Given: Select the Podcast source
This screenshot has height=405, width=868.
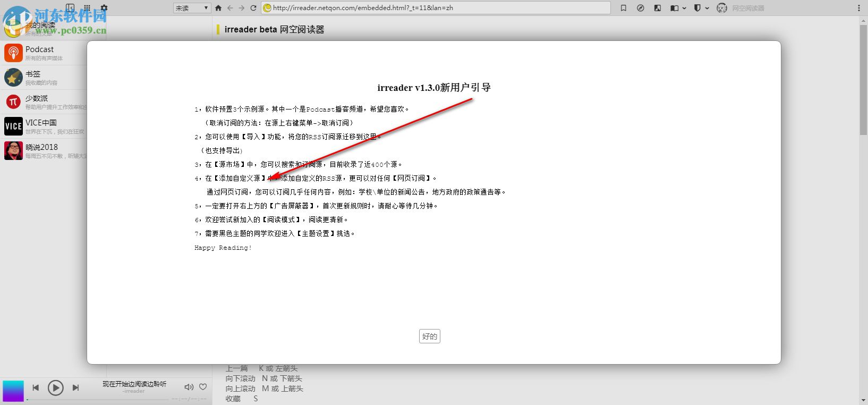Looking at the screenshot, I should 44,53.
